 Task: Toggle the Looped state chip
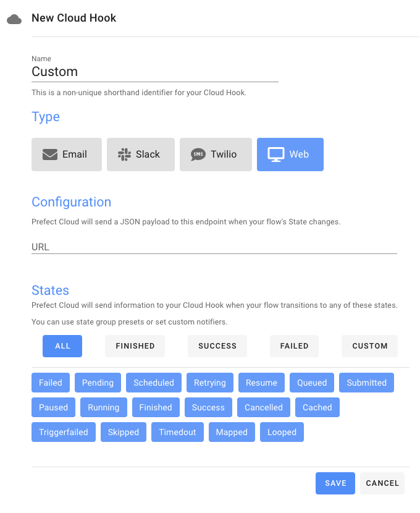click(x=282, y=432)
